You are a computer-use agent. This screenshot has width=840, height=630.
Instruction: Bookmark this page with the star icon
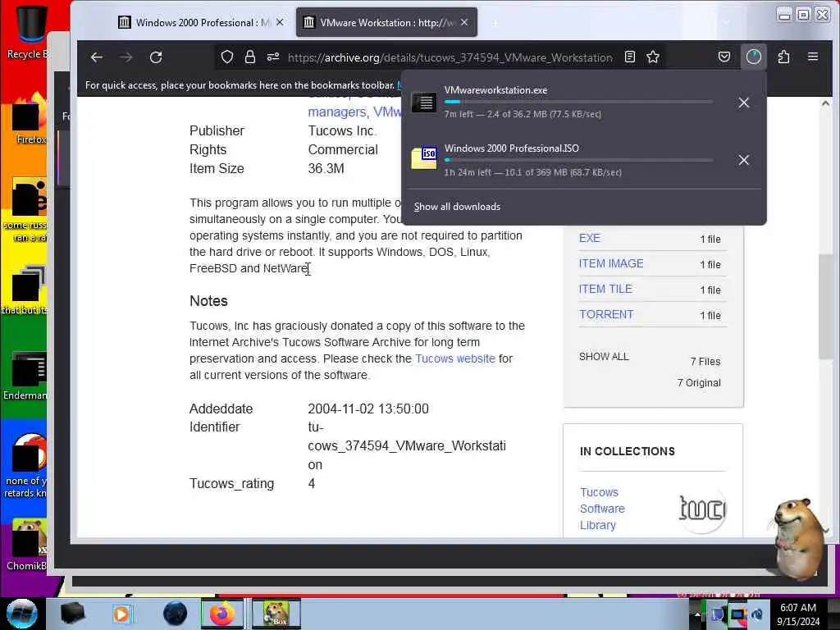pyautogui.click(x=652, y=57)
